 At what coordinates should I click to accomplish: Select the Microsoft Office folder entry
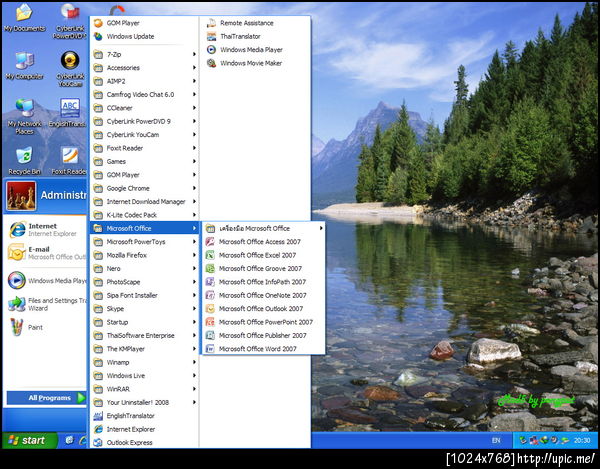pyautogui.click(x=145, y=228)
